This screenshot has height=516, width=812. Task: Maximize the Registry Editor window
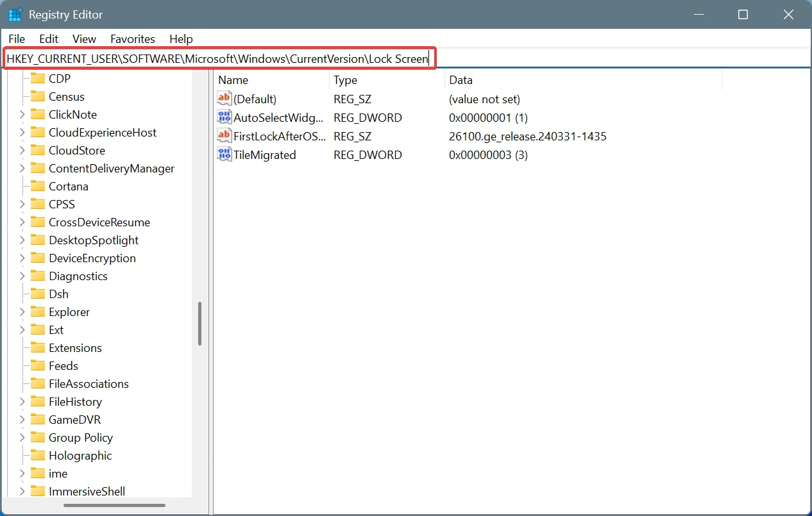[743, 14]
